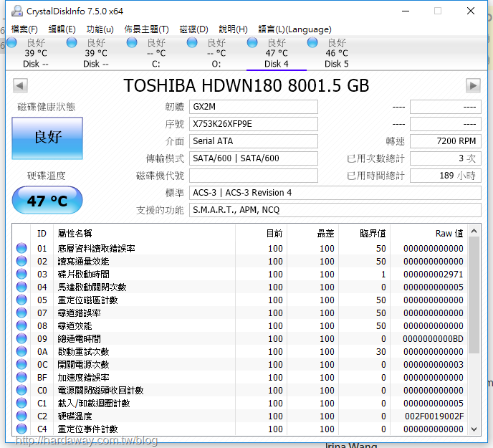Open the 功能(u) menu
Image resolution: width=493 pixels, height=448 pixels.
(x=100, y=29)
